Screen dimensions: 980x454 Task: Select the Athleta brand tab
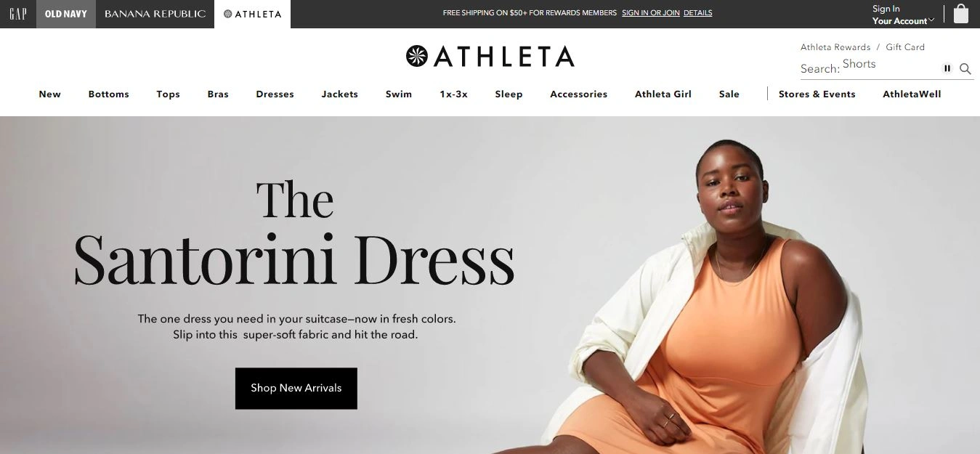[252, 14]
